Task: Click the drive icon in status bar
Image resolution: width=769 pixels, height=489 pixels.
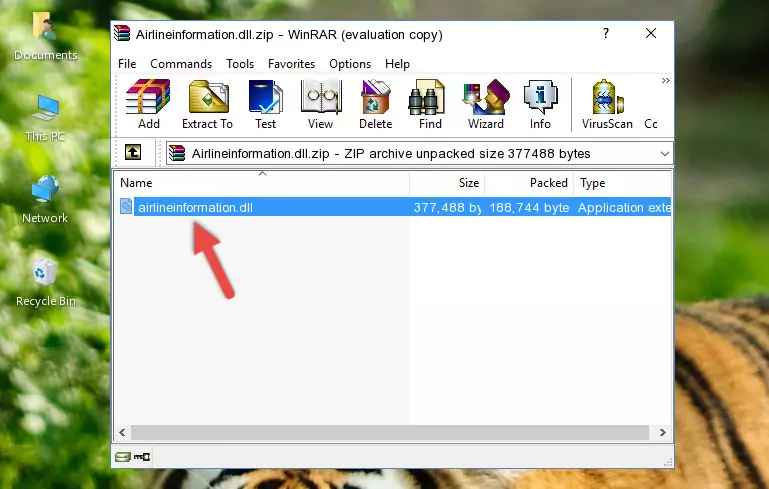Action: [x=123, y=457]
